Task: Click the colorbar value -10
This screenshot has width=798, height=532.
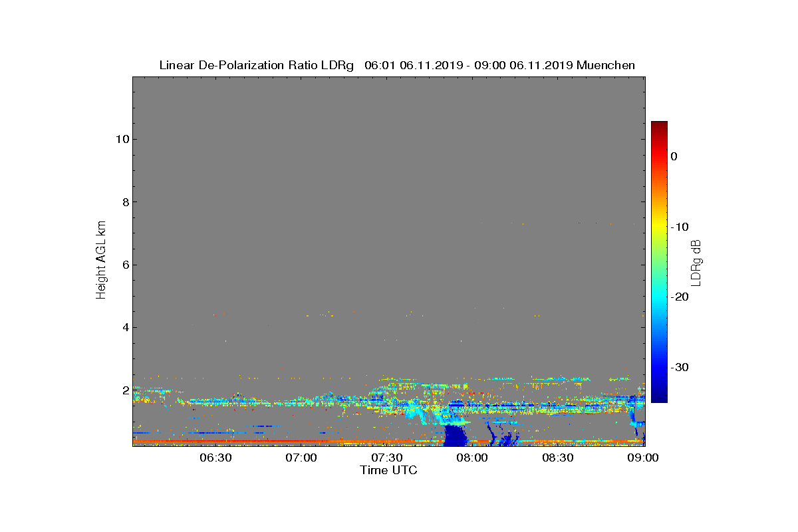Action: (680, 227)
